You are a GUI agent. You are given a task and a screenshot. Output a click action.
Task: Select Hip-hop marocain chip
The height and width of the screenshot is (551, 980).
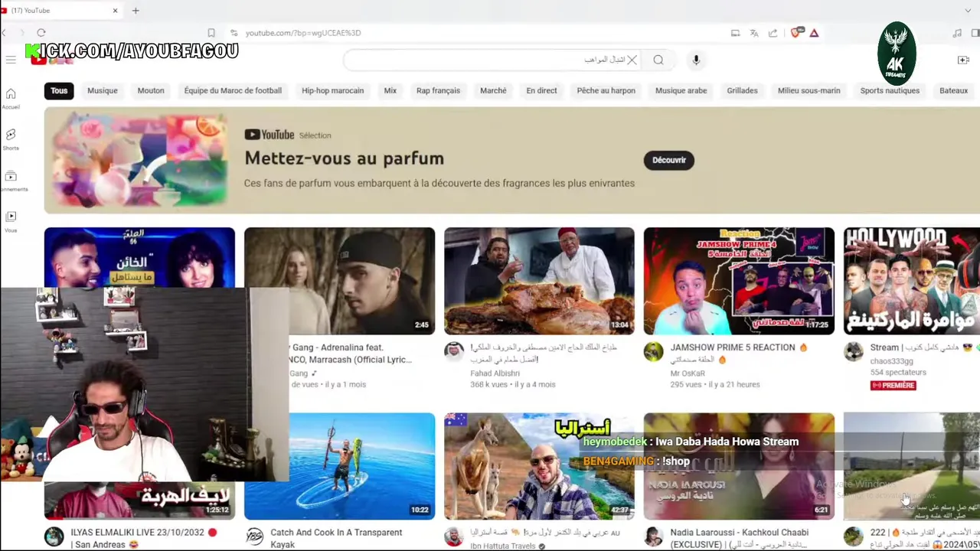tap(332, 90)
